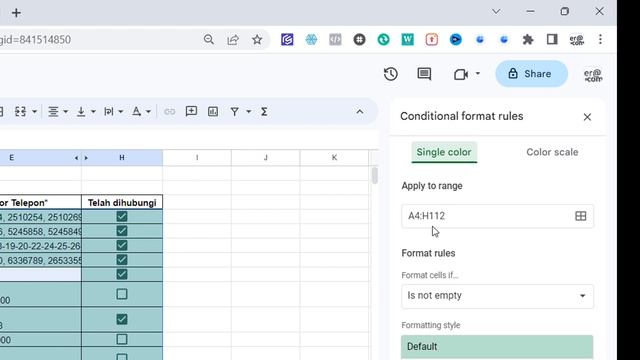This screenshot has width=640, height=360.
Task: Open the functions sigma menu
Action: tap(264, 111)
